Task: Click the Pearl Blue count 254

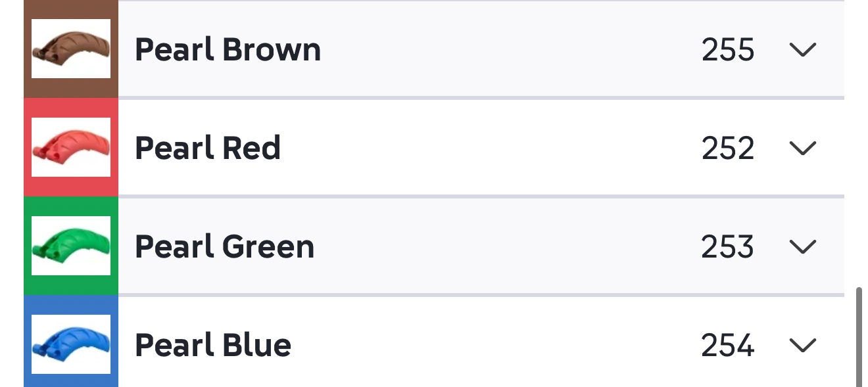Action: [727, 346]
